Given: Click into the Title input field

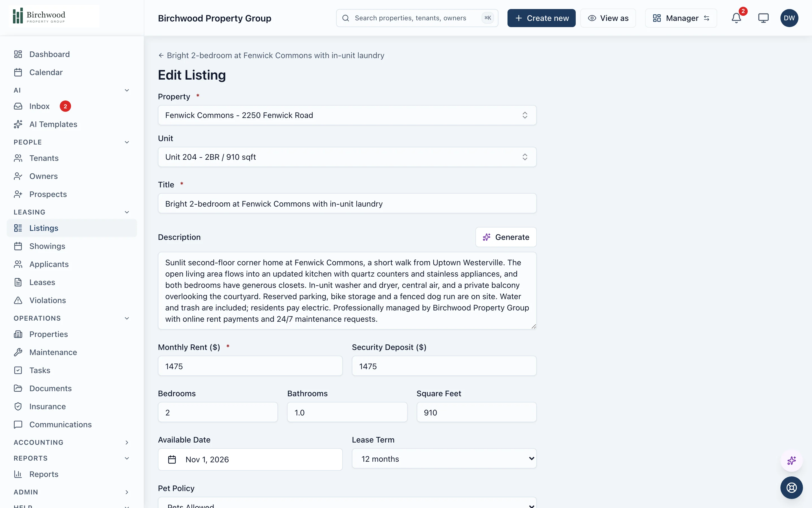Looking at the screenshot, I should point(347,203).
